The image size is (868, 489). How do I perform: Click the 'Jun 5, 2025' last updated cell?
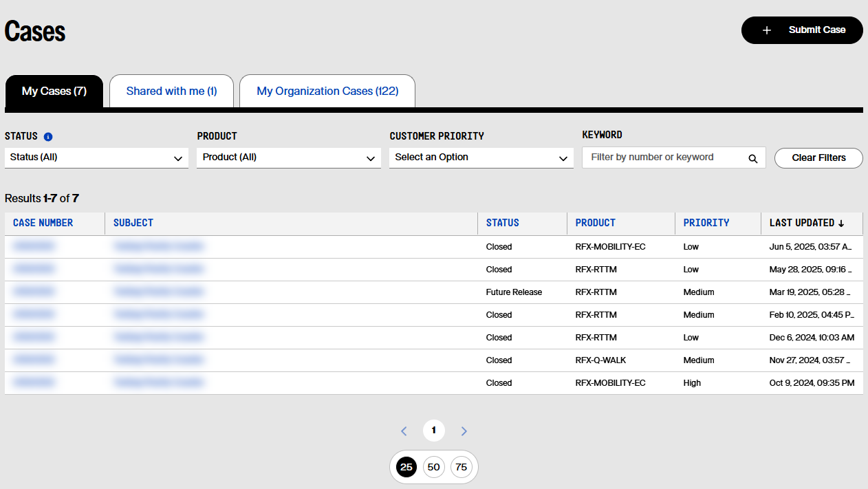click(811, 247)
